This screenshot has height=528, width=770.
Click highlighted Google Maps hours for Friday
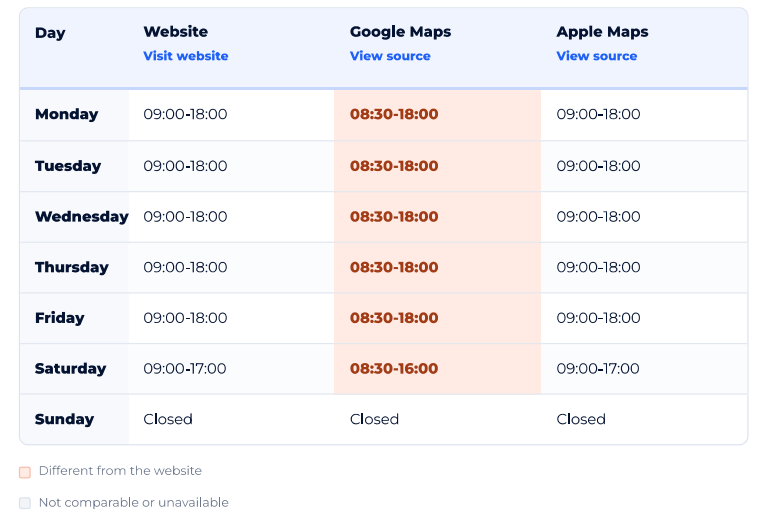click(394, 318)
